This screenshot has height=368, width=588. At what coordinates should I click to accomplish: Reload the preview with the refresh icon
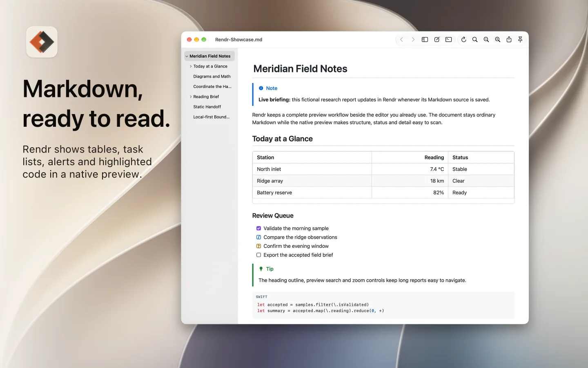[x=463, y=40]
